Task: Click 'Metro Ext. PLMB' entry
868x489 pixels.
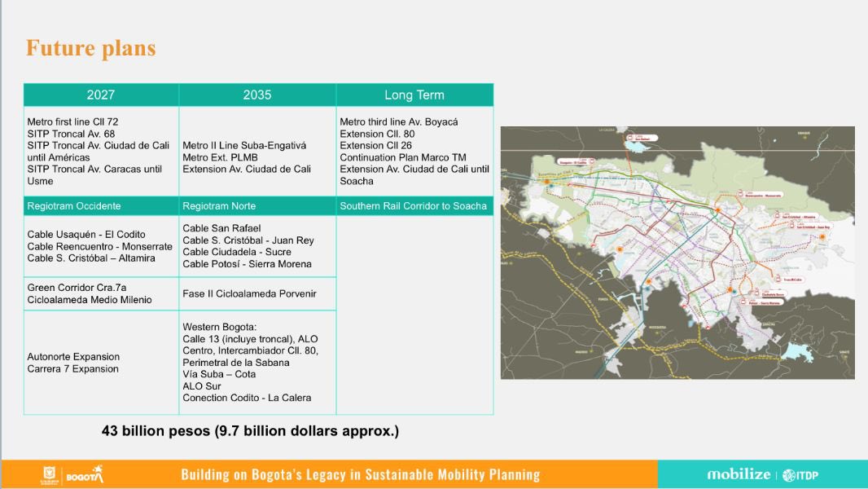Action: pos(221,157)
